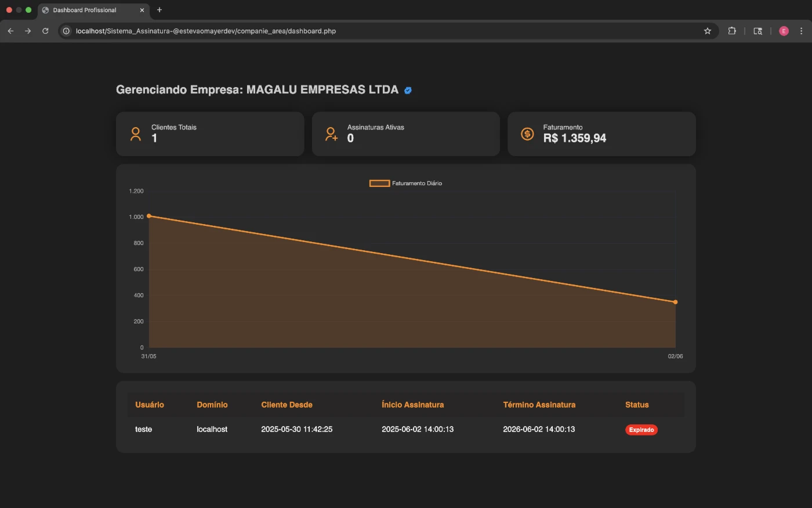
Task: View site information icon in address bar
Action: 66,31
